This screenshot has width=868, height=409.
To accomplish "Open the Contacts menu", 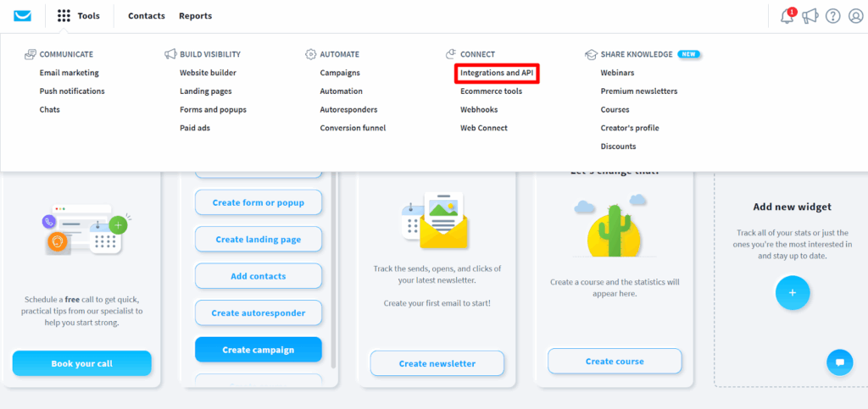I will (147, 16).
